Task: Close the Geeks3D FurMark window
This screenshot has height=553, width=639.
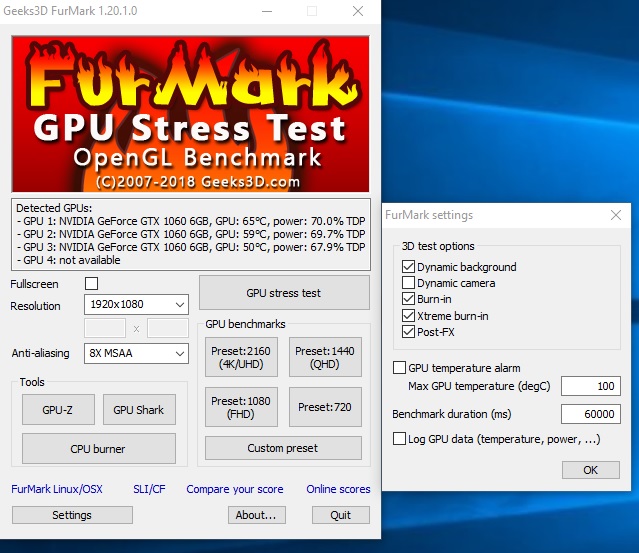Action: pos(358,11)
